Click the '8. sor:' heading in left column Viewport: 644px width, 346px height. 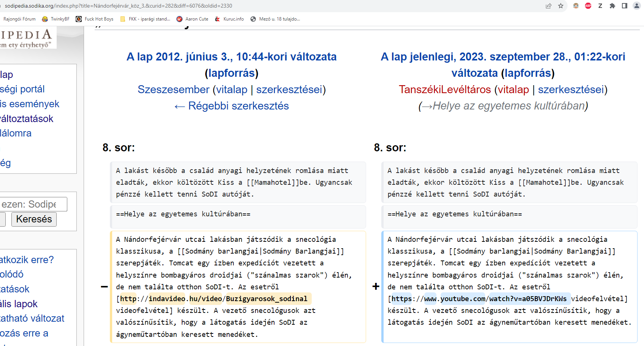point(119,148)
